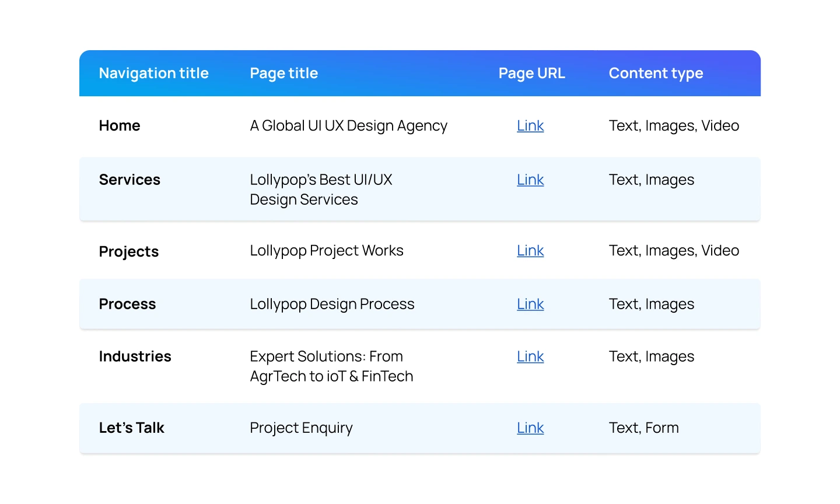
Task: Select the 'Process' navigation title cell
Action: click(127, 304)
